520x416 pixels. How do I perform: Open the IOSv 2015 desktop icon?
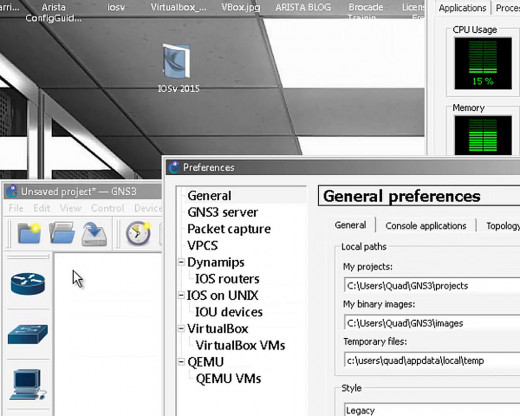(x=178, y=68)
